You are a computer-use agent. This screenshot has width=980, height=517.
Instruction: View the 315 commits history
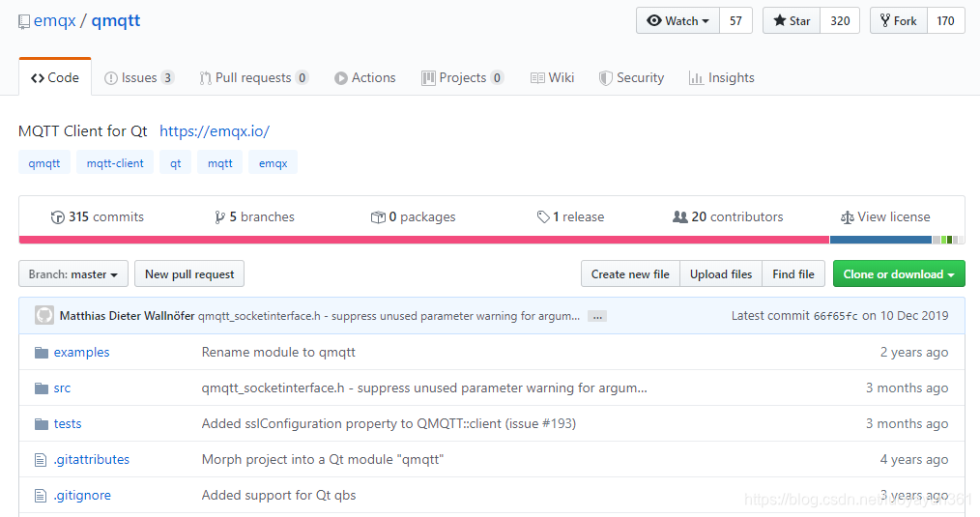98,216
